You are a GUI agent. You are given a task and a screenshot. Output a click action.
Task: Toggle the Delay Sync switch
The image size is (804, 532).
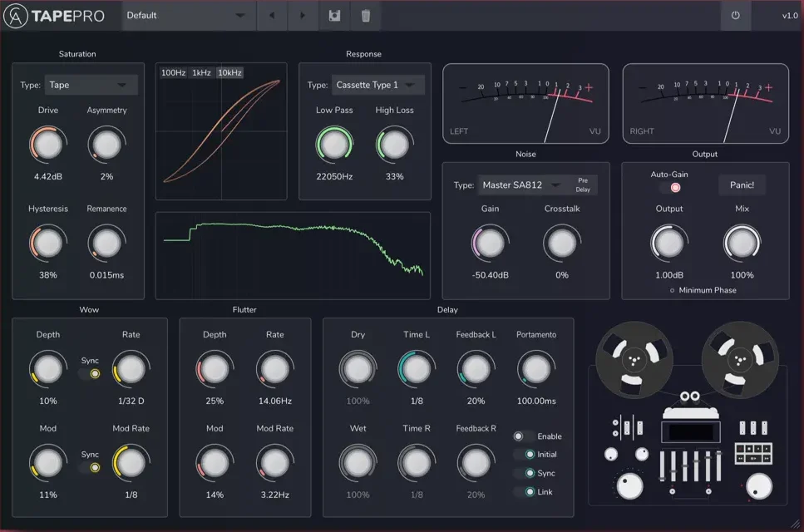(525, 473)
